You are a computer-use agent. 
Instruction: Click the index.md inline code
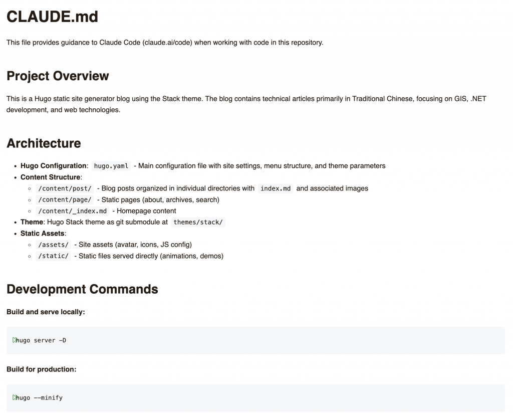coord(275,188)
